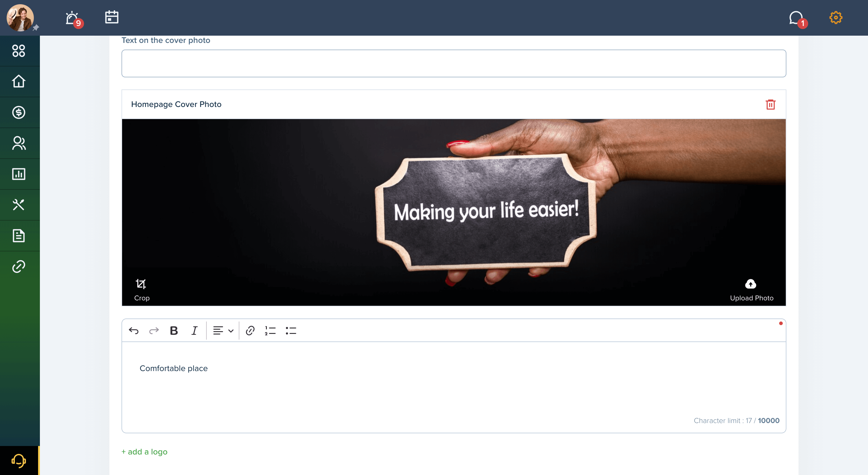Toggle bold formatting
868x475 pixels.
(174, 331)
